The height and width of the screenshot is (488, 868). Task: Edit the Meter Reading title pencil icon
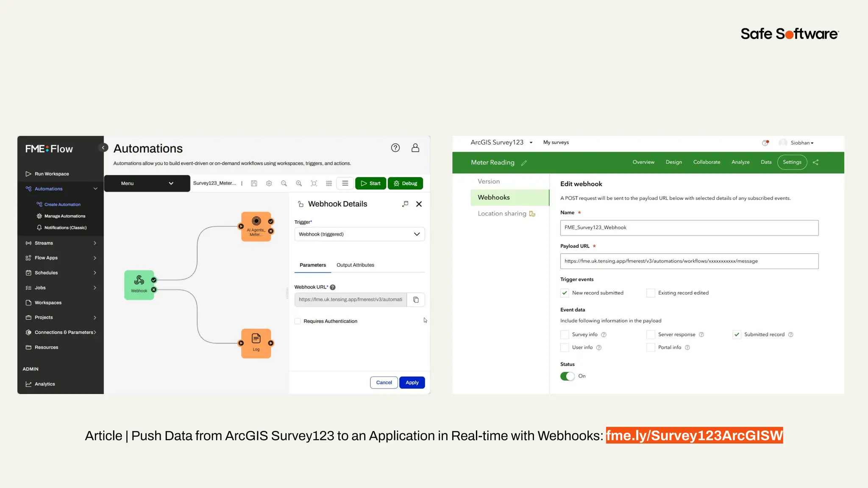click(524, 163)
